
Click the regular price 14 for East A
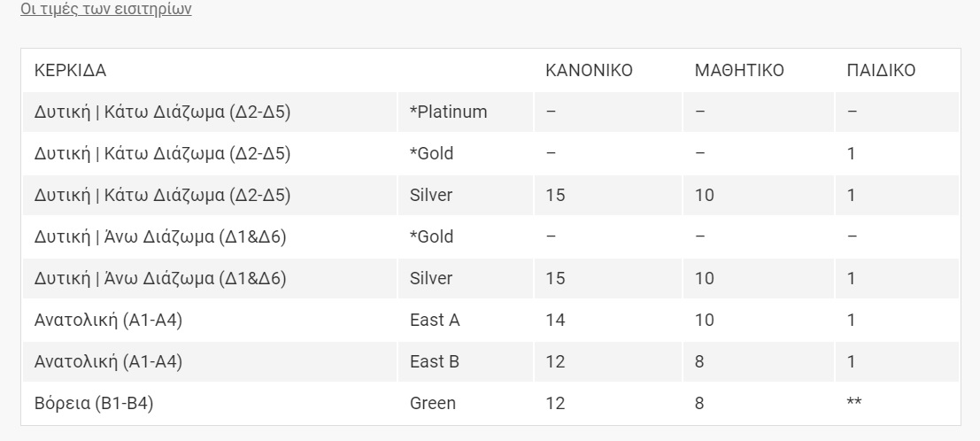point(555,320)
